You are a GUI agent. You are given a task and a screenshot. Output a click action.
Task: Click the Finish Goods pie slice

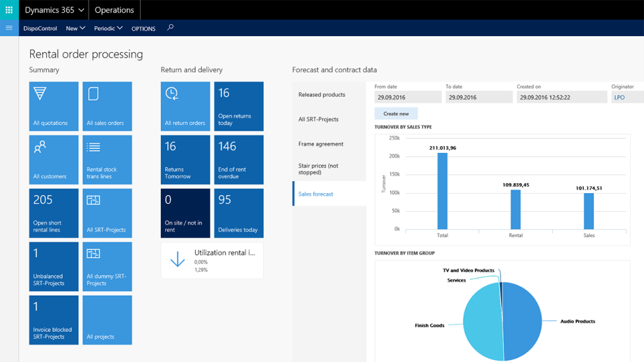tap(482, 321)
